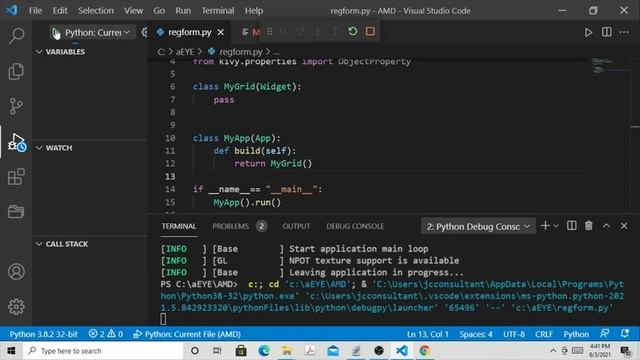Select the Run and Debug view icon
The width and height of the screenshot is (640, 360).
click(x=16, y=142)
